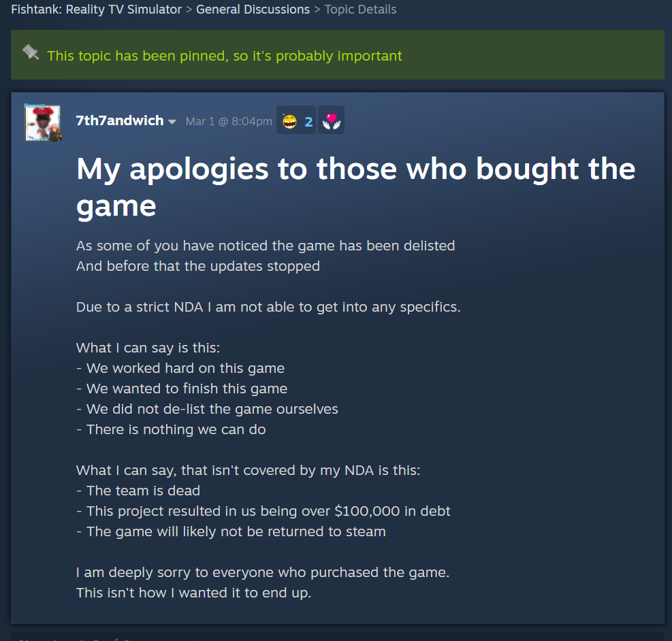Image resolution: width=672 pixels, height=641 pixels.
Task: Click the 'did not de-list the game' line
Action: pyautogui.click(x=207, y=409)
